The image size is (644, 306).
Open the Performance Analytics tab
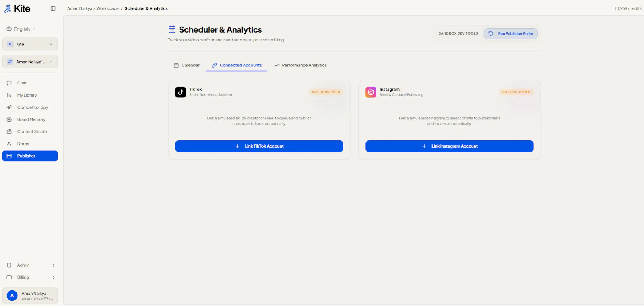[300, 65]
